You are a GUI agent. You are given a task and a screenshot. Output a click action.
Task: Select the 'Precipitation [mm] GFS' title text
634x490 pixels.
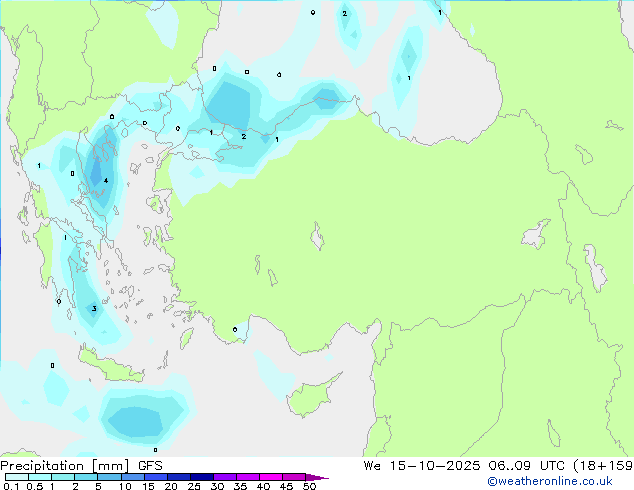pos(81,466)
